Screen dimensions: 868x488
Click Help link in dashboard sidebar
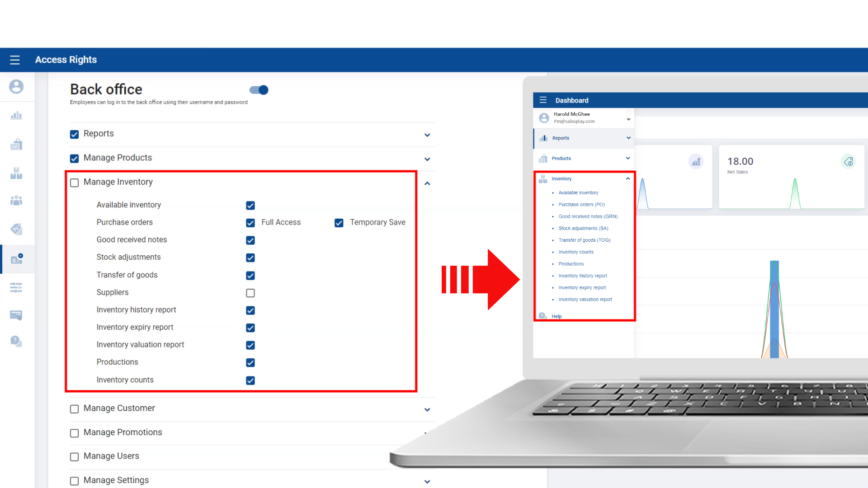(x=557, y=316)
